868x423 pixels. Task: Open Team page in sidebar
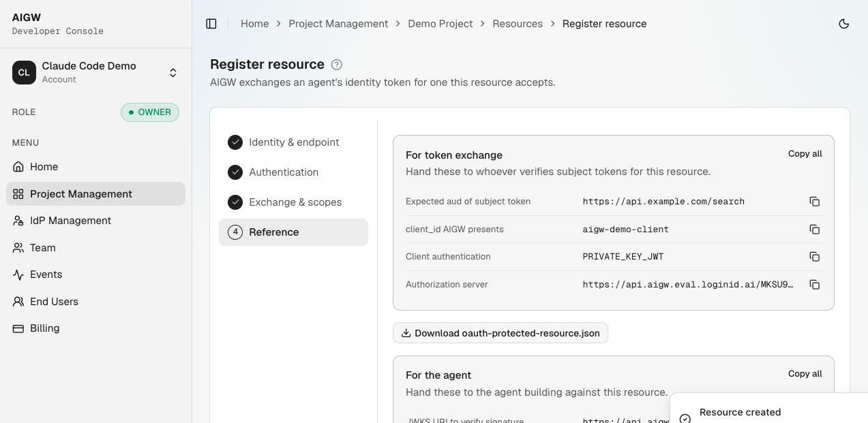click(x=95, y=248)
